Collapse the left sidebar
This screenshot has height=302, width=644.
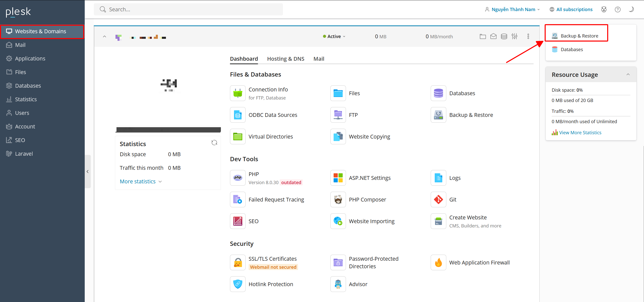(x=87, y=172)
